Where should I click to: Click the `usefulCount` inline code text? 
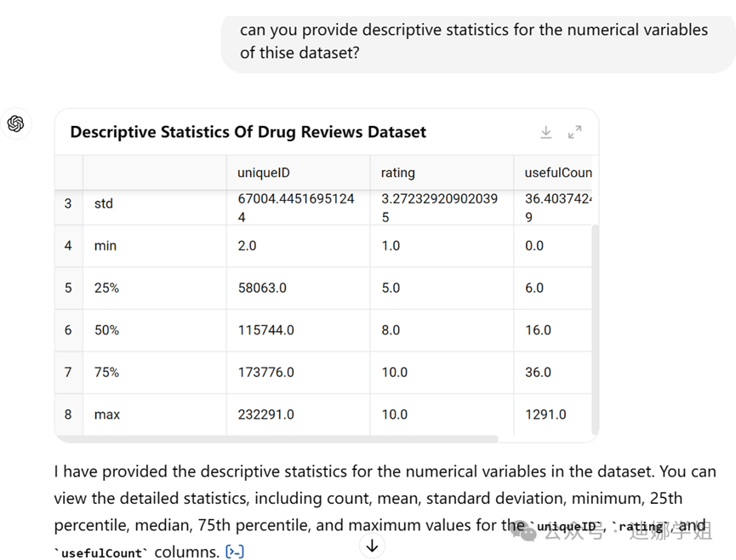101,553
